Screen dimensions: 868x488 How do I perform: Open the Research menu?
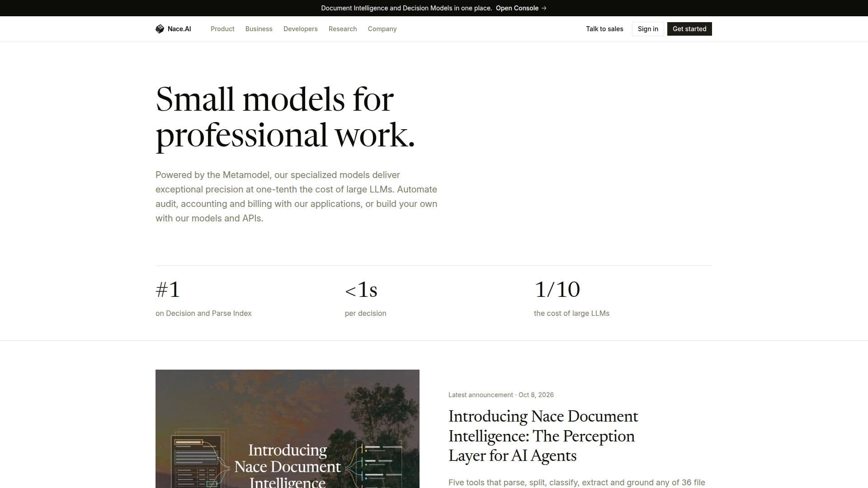(343, 29)
